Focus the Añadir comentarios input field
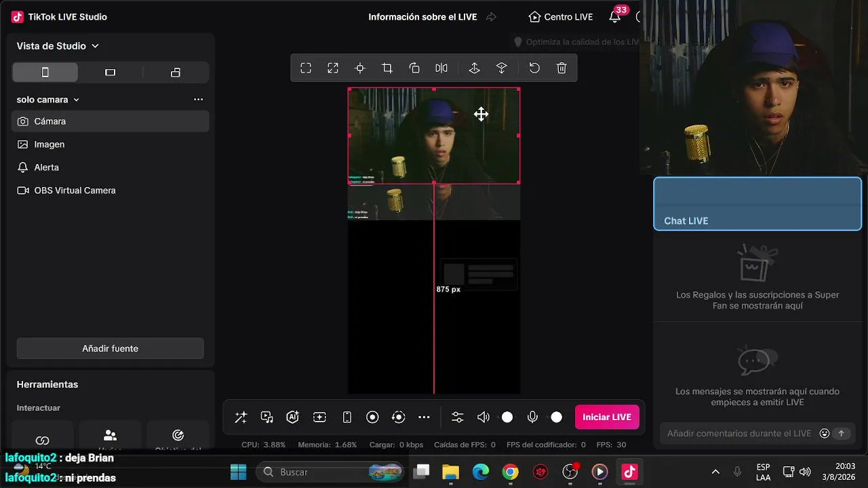This screenshot has height=488, width=868. (739, 433)
